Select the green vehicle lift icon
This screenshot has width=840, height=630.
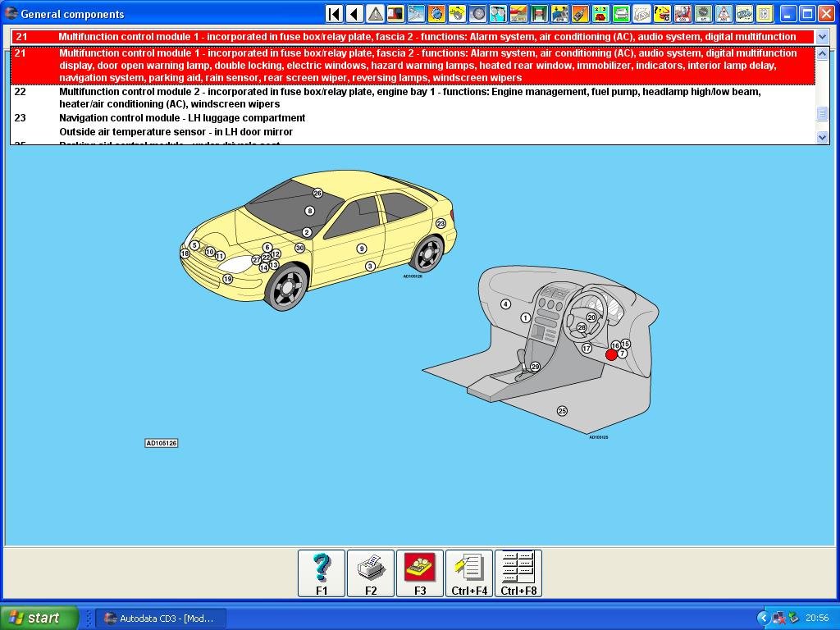point(539,13)
